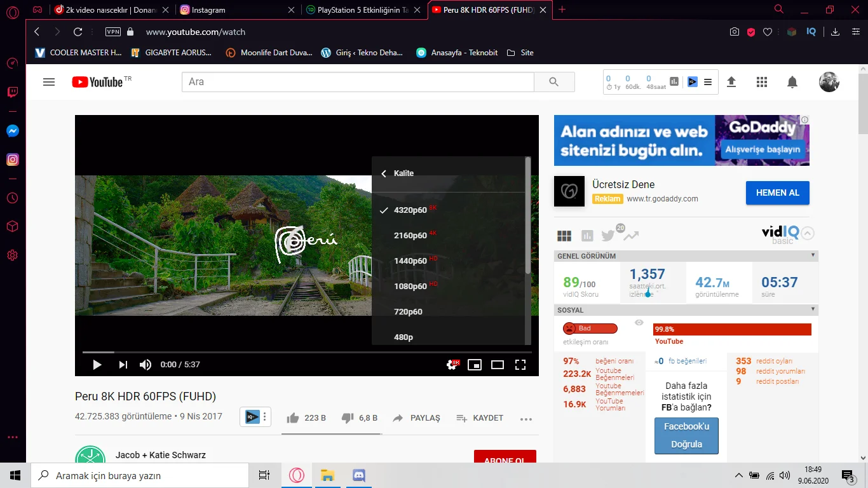Open YouTube notifications bell
The image size is (868, 488).
click(792, 82)
